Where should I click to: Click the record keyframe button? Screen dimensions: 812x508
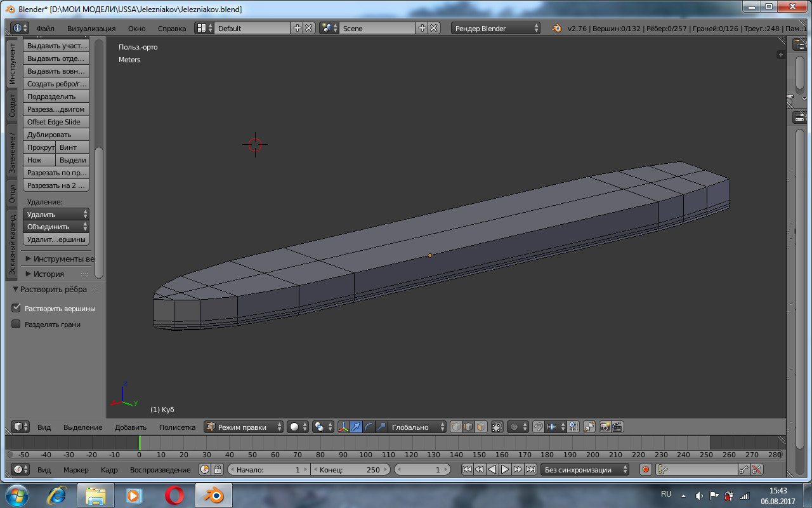646,470
